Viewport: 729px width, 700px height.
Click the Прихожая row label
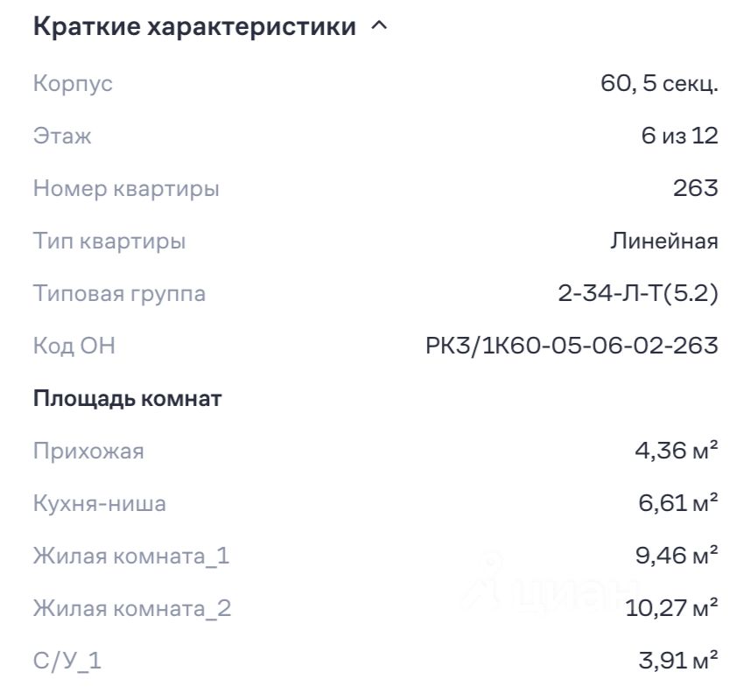(88, 451)
